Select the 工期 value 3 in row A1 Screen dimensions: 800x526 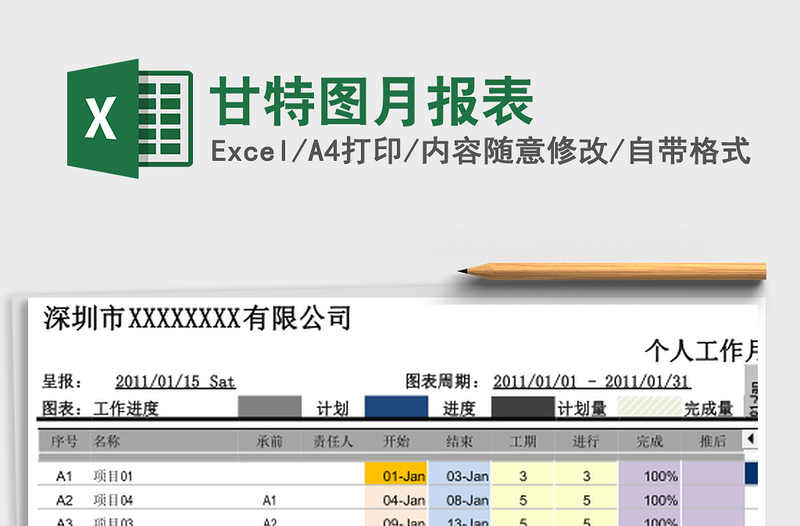pos(523,474)
